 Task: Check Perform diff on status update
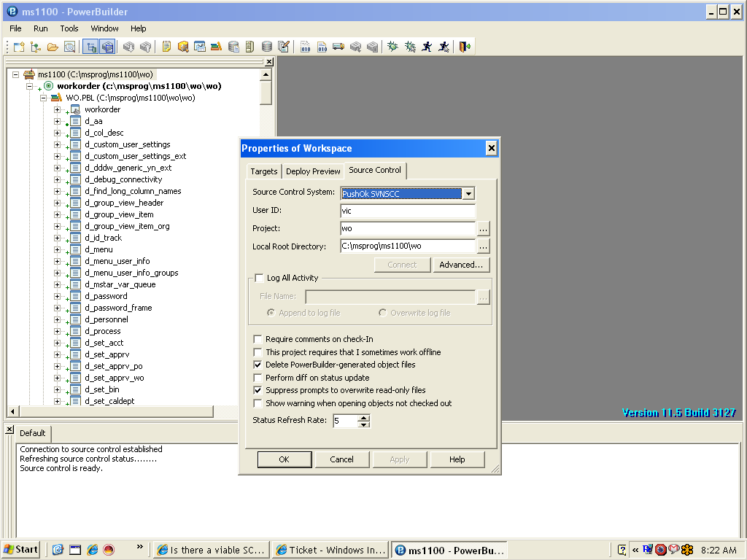pyautogui.click(x=258, y=378)
